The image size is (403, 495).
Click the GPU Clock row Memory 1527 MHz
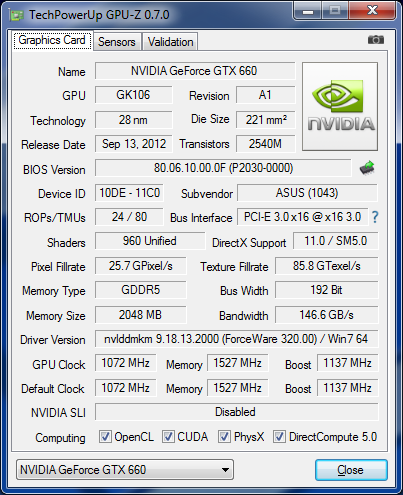(237, 363)
